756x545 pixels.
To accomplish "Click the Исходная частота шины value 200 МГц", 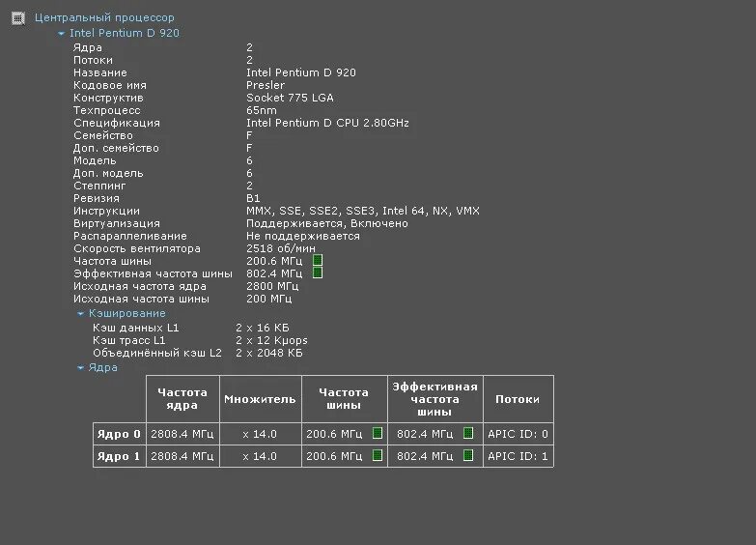I will click(268, 299).
